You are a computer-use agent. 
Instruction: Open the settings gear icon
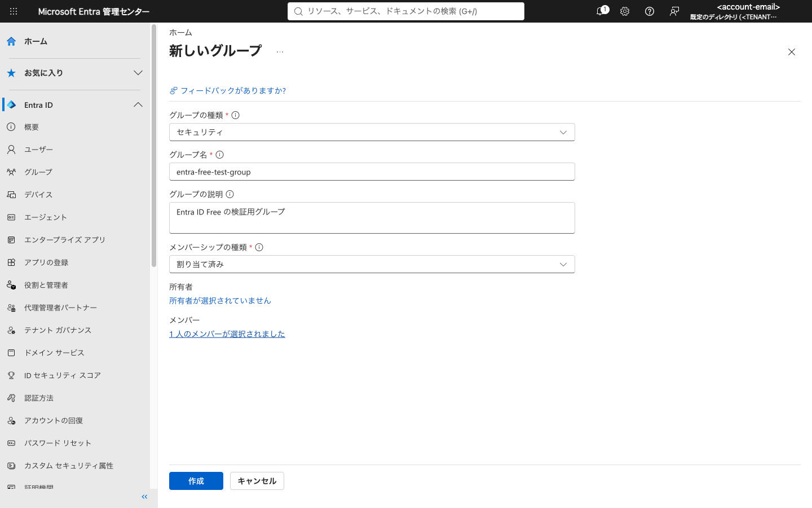click(x=625, y=11)
